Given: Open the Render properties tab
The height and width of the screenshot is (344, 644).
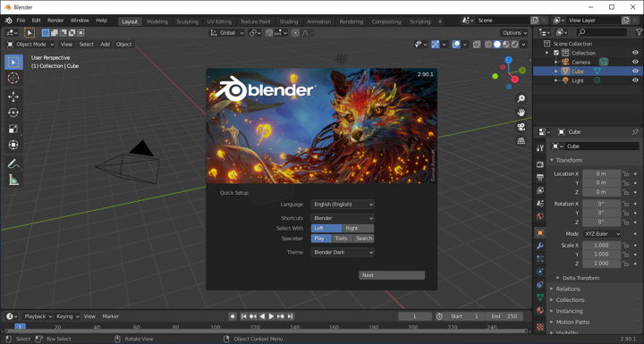Looking at the screenshot, I should (540, 164).
